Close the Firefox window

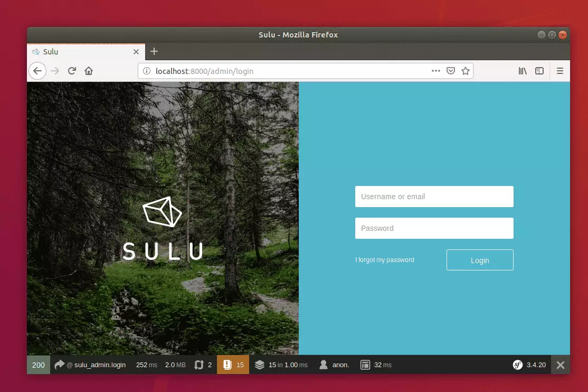pos(563,35)
